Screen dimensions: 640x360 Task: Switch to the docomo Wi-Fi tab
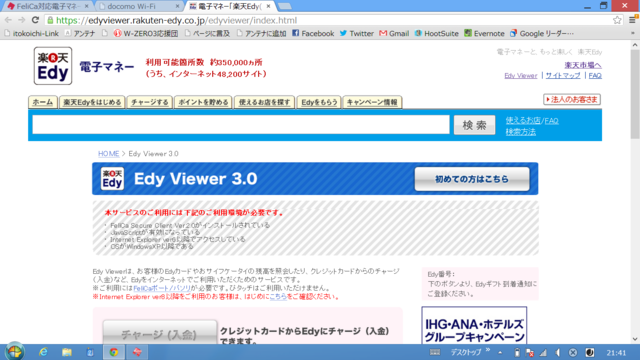[x=139, y=6]
